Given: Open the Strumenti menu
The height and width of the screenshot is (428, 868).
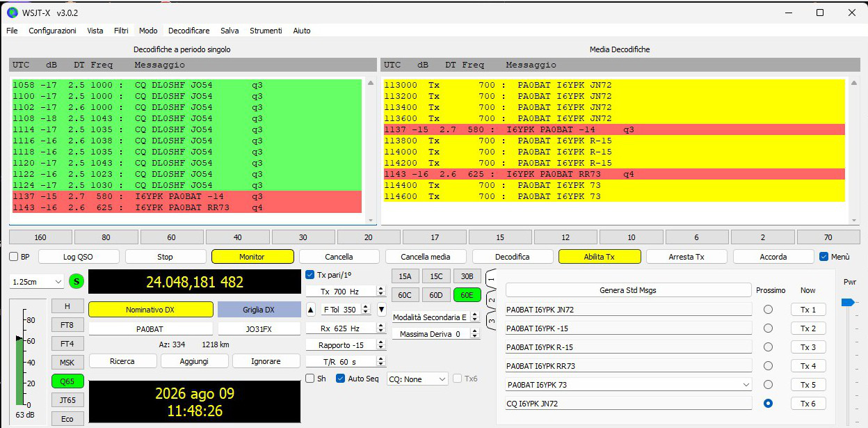Looking at the screenshot, I should click(x=266, y=31).
